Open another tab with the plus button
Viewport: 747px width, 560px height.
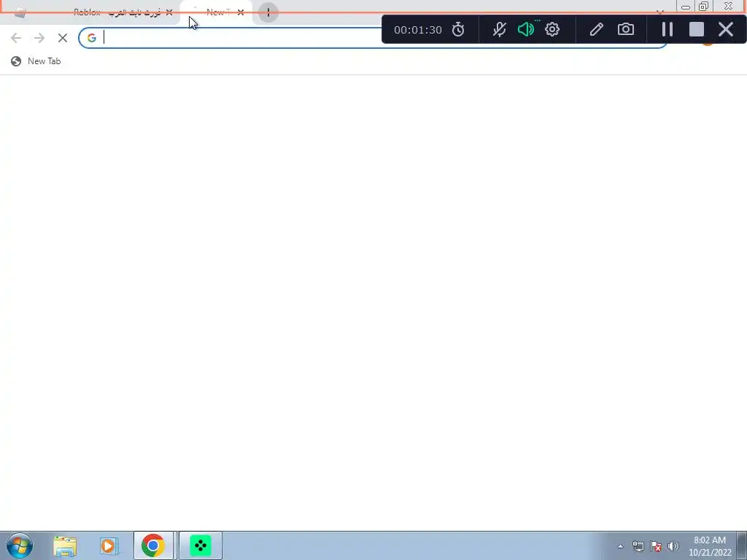[268, 13]
